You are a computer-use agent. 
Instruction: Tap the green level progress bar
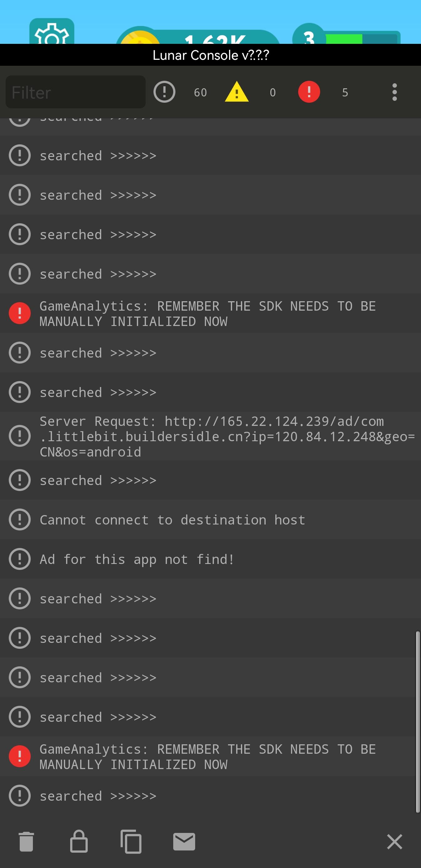[344, 39]
